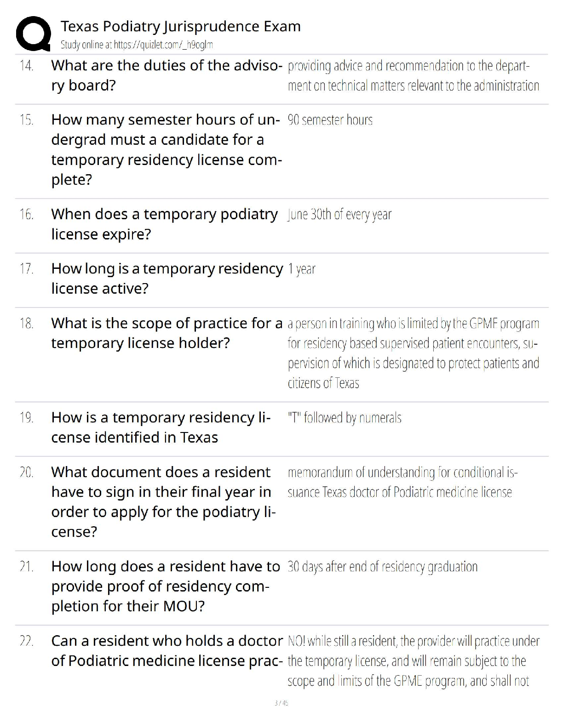Select the answer '90 semester hours'

coord(330,120)
